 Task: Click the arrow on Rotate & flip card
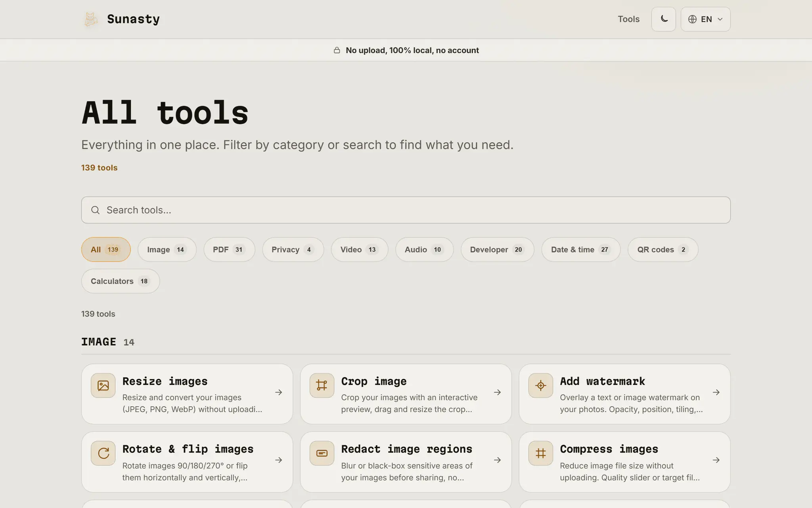coord(279,460)
